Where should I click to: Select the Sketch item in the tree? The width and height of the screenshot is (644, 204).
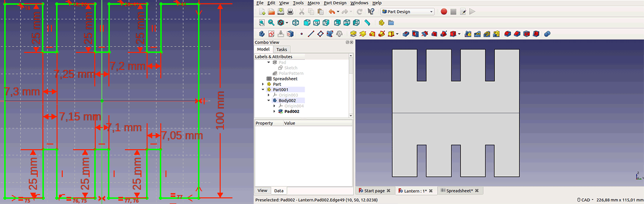click(x=288, y=68)
